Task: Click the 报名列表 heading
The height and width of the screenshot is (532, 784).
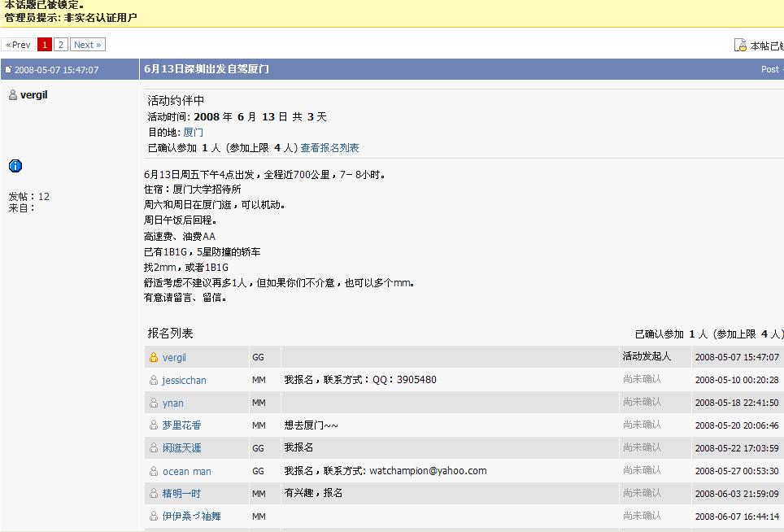Action: (170, 334)
